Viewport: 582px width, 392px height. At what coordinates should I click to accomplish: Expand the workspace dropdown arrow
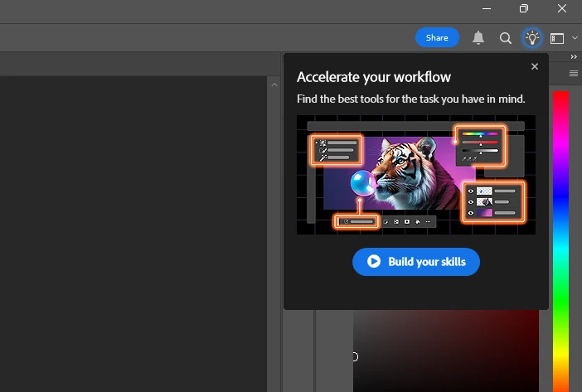pyautogui.click(x=575, y=38)
